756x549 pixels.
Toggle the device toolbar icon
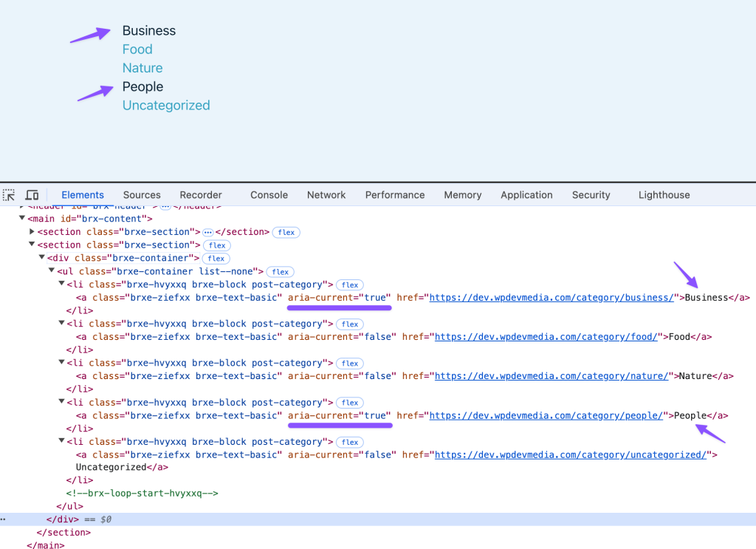[x=32, y=195]
